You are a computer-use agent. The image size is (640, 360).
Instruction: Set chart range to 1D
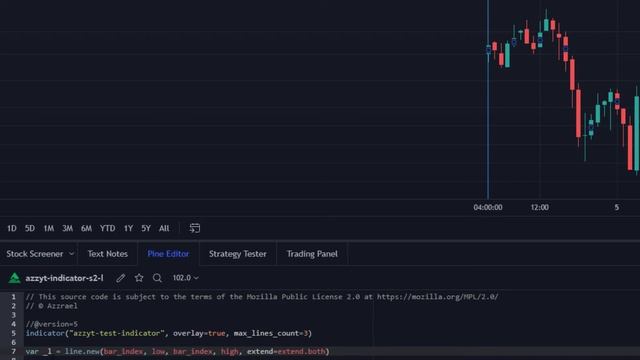pos(12,228)
